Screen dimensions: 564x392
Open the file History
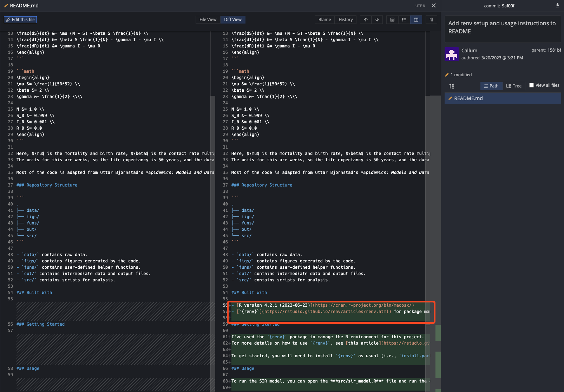coord(346,20)
